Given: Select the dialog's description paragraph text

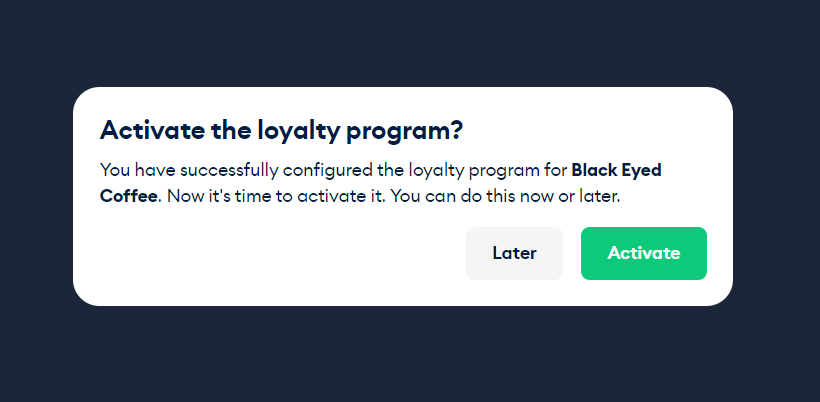Looking at the screenshot, I should (x=381, y=183).
